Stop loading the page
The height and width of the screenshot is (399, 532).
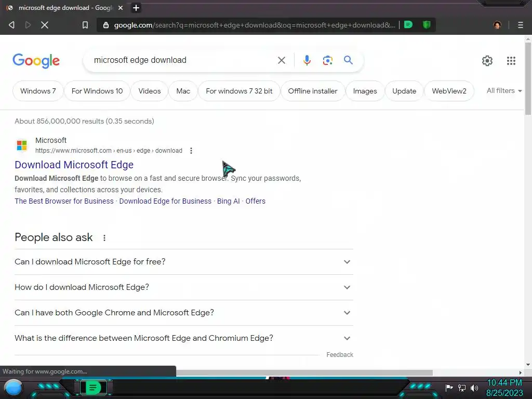[x=45, y=25]
